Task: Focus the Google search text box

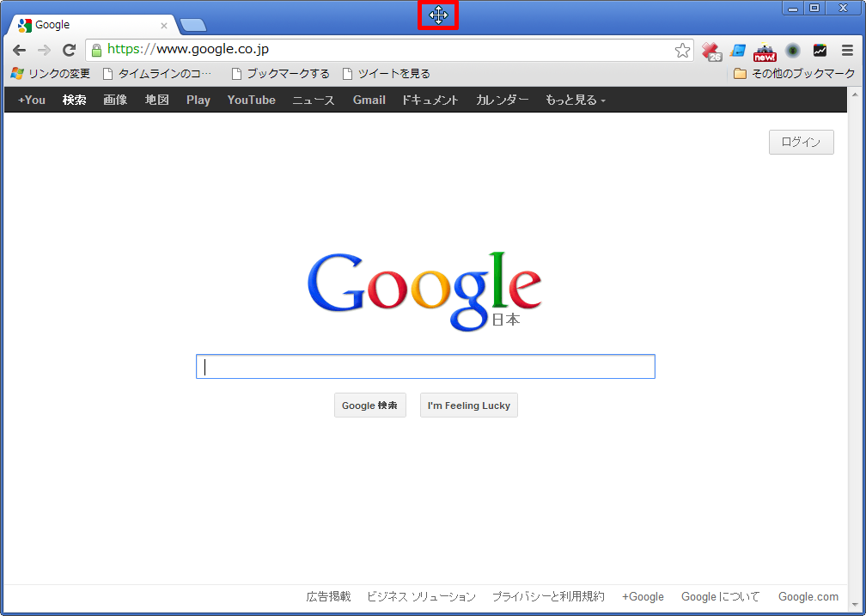Action: [425, 366]
